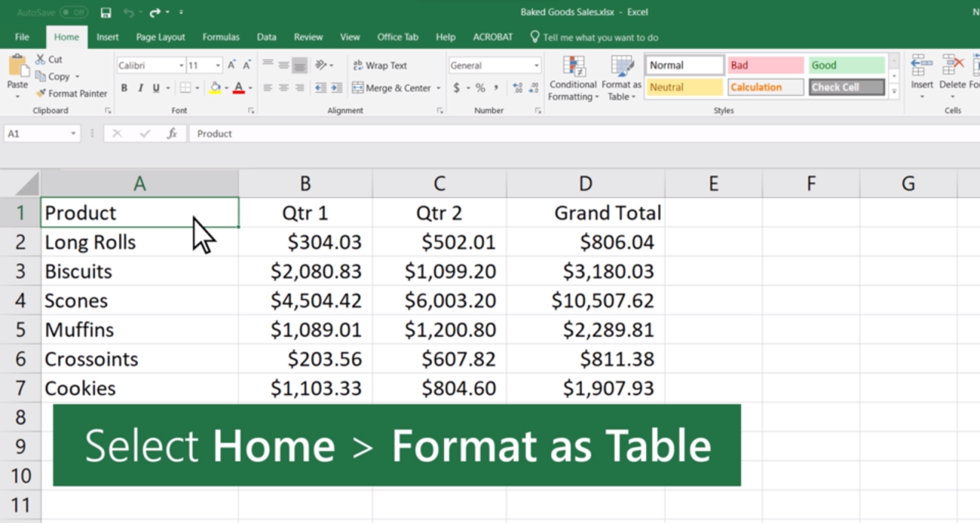
Task: Click the Redo arrow icon
Action: [x=155, y=12]
